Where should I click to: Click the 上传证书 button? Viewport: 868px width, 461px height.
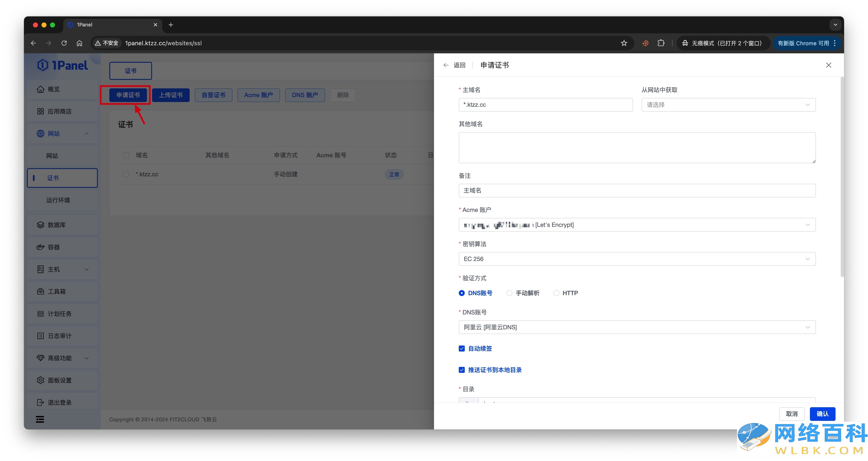click(171, 95)
